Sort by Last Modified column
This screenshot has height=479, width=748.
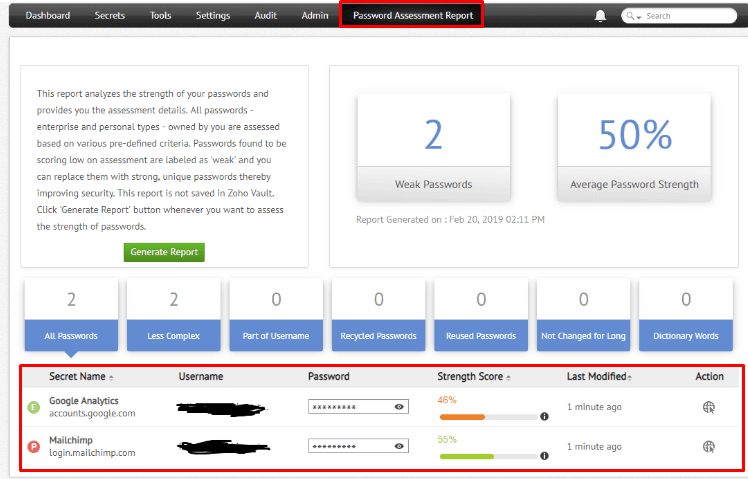point(599,376)
